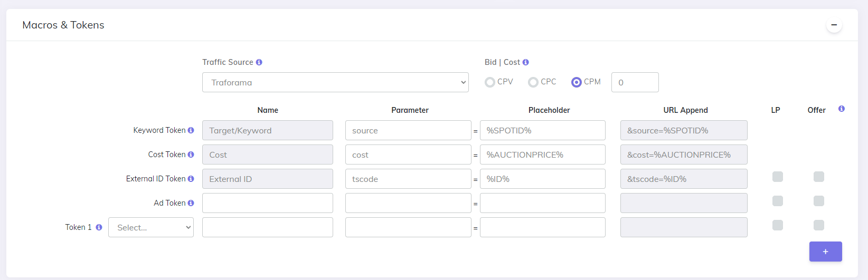Tick the Offer checkbox for Ad Token

pos(819,201)
